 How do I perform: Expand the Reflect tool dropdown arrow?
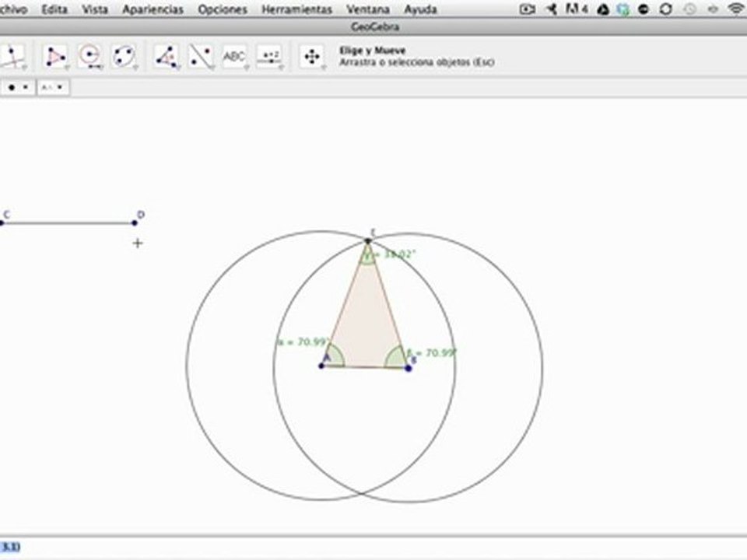(x=212, y=68)
